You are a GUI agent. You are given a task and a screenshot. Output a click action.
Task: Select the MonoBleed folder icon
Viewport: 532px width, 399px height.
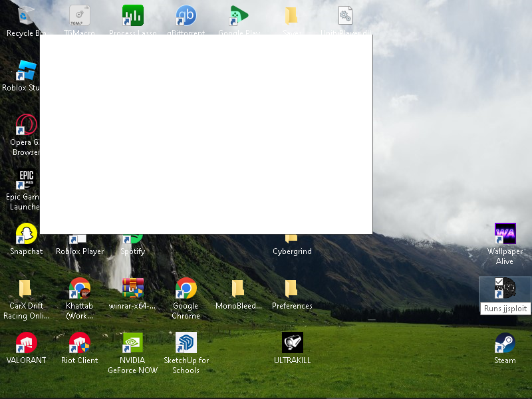(x=239, y=289)
